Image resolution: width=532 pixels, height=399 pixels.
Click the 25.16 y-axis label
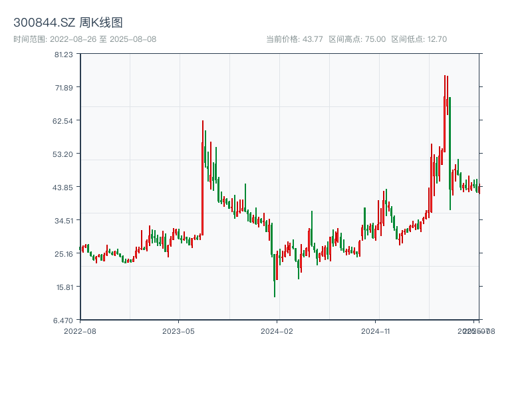coord(64,254)
